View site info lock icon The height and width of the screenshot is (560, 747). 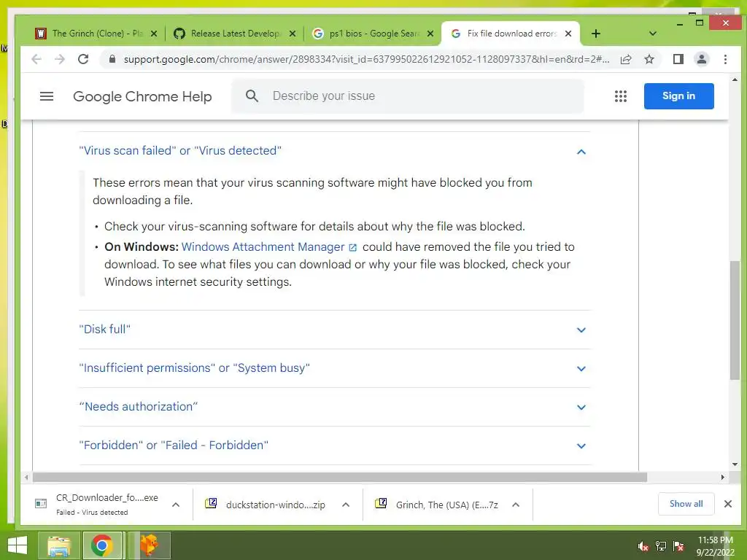click(x=112, y=59)
